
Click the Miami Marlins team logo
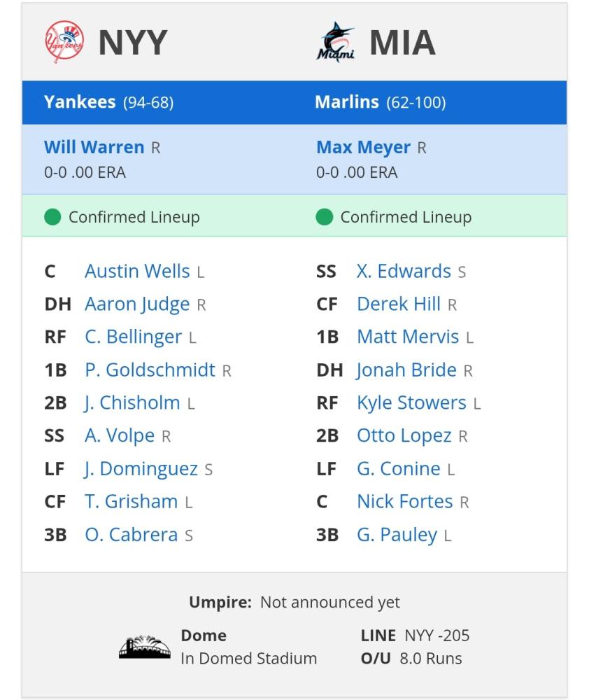[336, 42]
